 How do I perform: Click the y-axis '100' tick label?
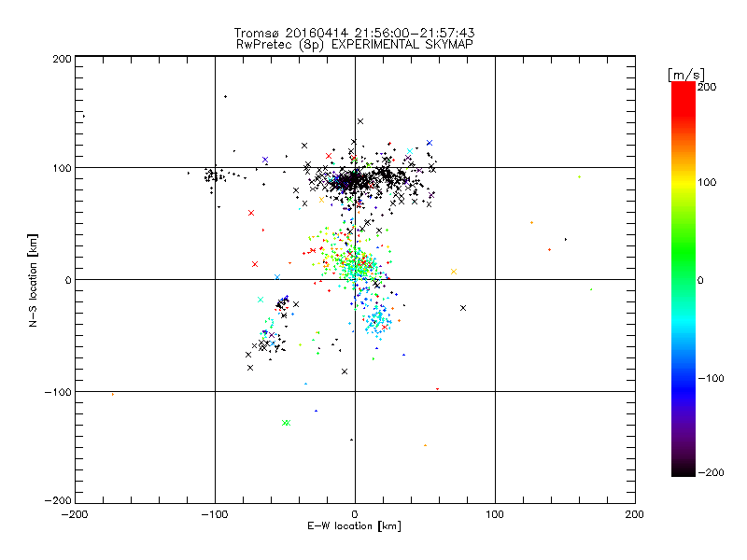click(62, 168)
